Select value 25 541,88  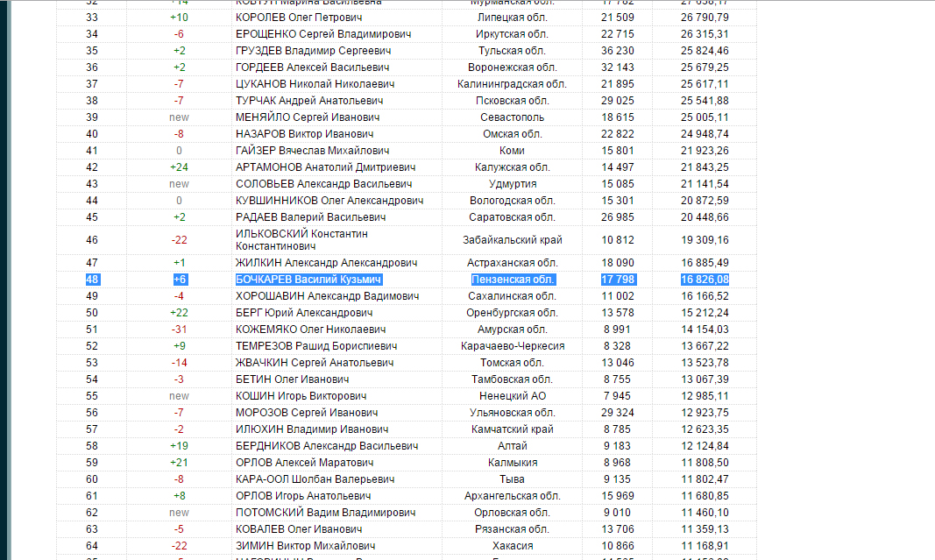click(705, 101)
